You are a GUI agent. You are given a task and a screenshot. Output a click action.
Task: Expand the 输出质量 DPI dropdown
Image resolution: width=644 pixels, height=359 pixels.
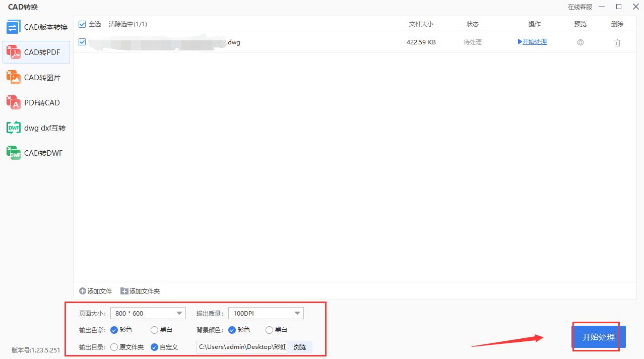[266, 313]
